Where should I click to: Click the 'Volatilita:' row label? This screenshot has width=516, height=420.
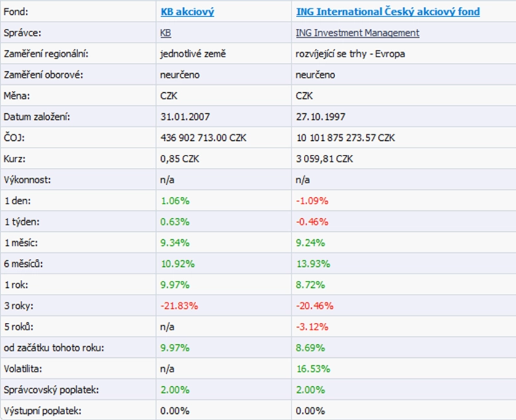(x=23, y=368)
